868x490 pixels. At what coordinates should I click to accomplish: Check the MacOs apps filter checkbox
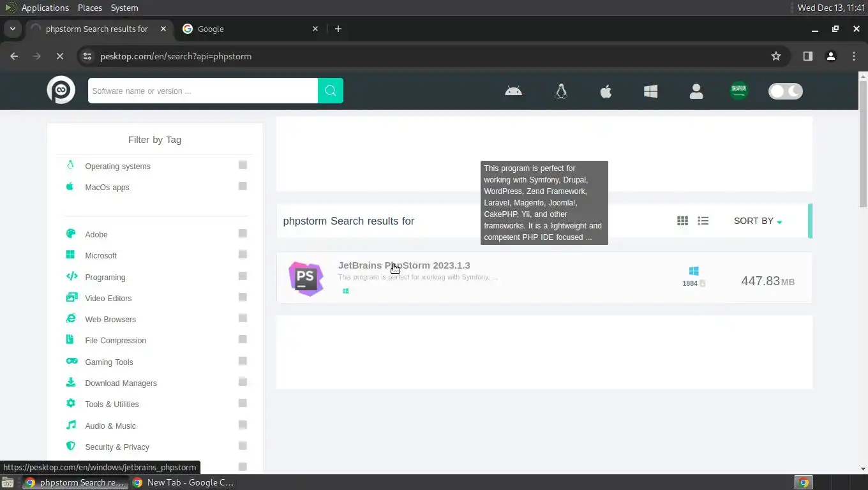click(x=243, y=186)
